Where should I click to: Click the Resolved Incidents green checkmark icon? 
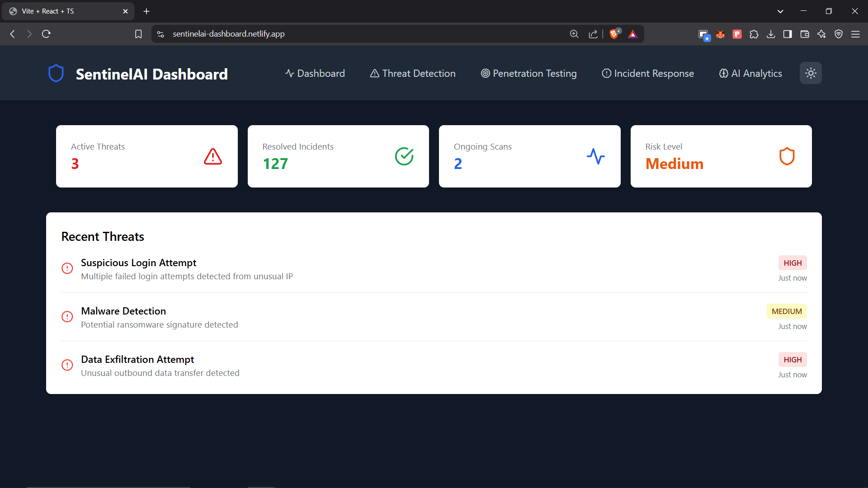tap(404, 156)
